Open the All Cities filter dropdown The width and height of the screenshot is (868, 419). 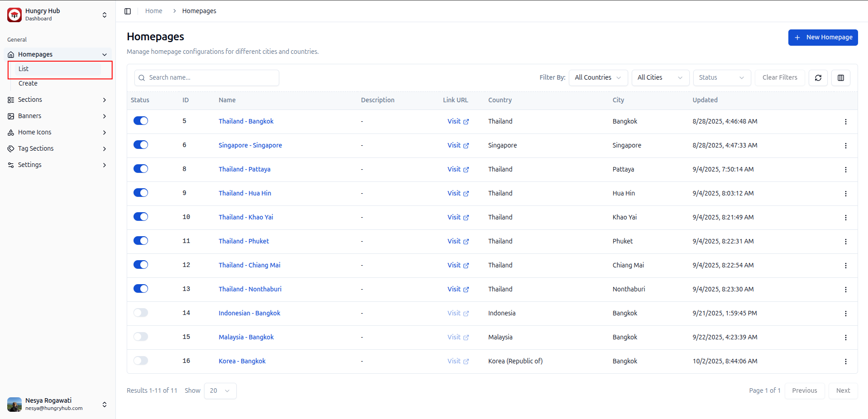660,78
